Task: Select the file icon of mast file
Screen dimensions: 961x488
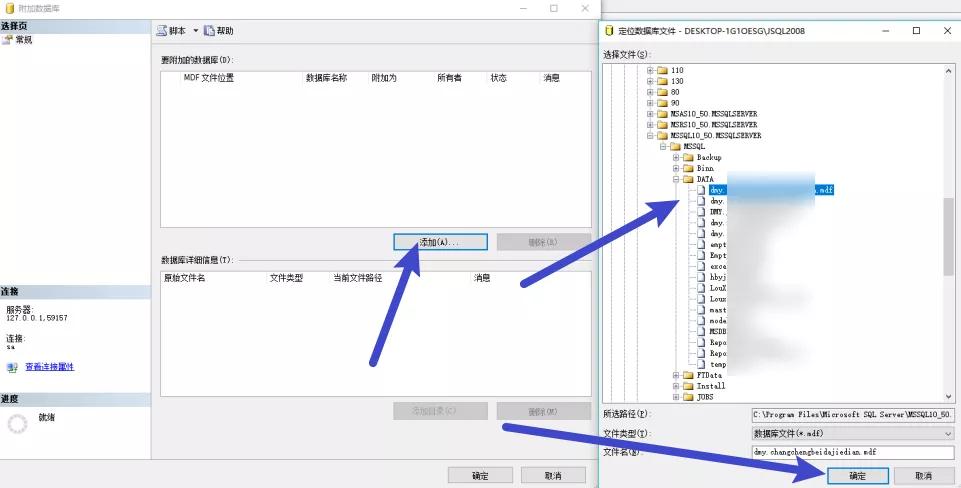Action: pyautogui.click(x=701, y=310)
